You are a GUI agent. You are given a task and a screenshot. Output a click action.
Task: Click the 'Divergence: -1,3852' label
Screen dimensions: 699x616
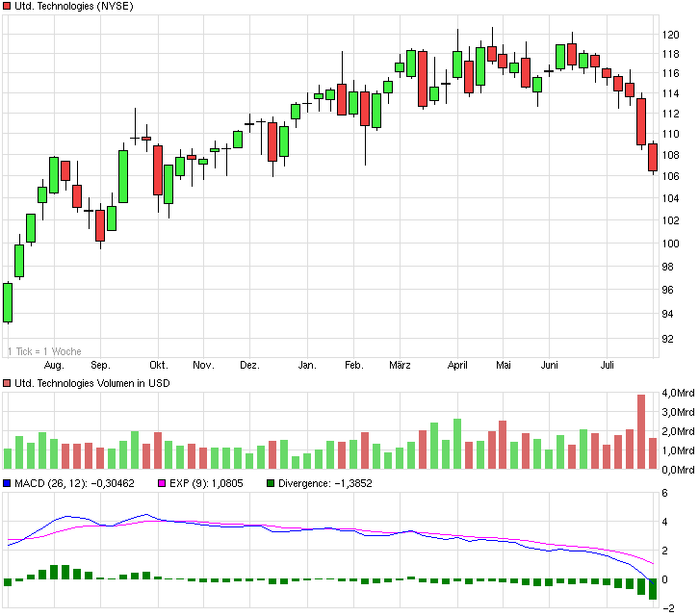point(325,483)
